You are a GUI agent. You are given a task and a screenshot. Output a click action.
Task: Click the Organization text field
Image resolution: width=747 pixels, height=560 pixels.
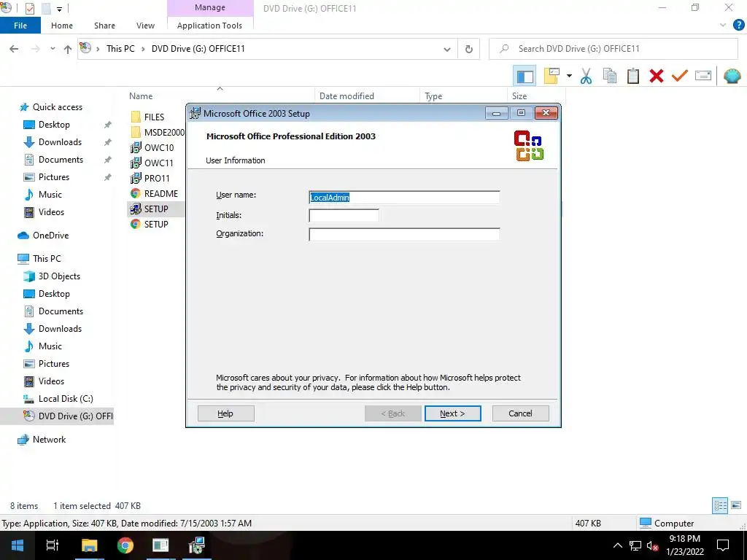point(404,234)
